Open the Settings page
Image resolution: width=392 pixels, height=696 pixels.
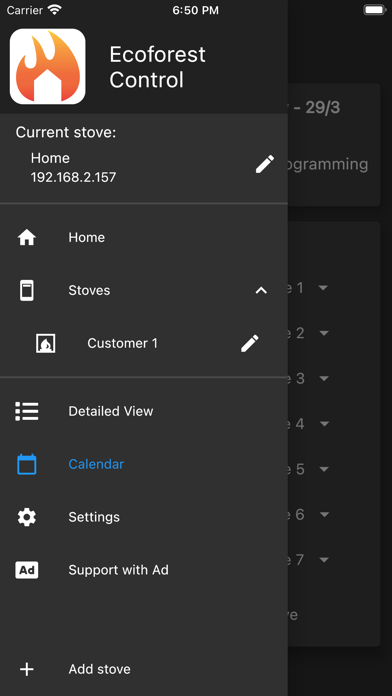[x=144, y=517]
